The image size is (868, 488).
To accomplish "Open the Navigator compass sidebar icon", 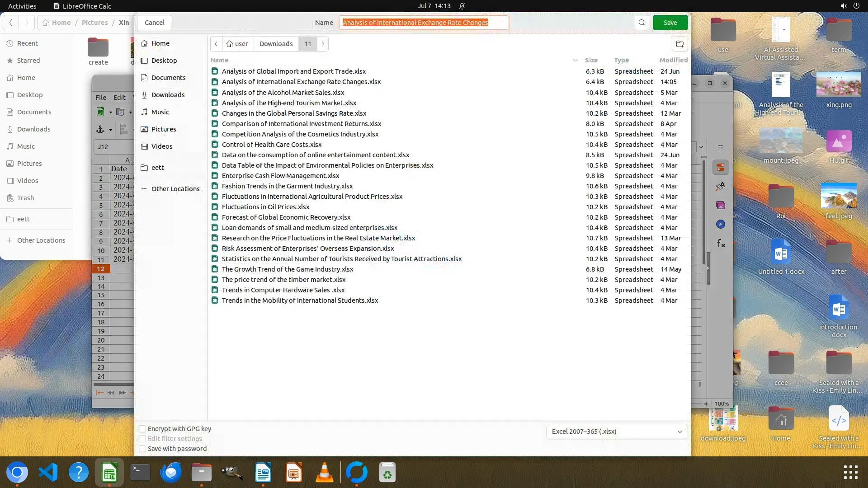I will [x=721, y=225].
